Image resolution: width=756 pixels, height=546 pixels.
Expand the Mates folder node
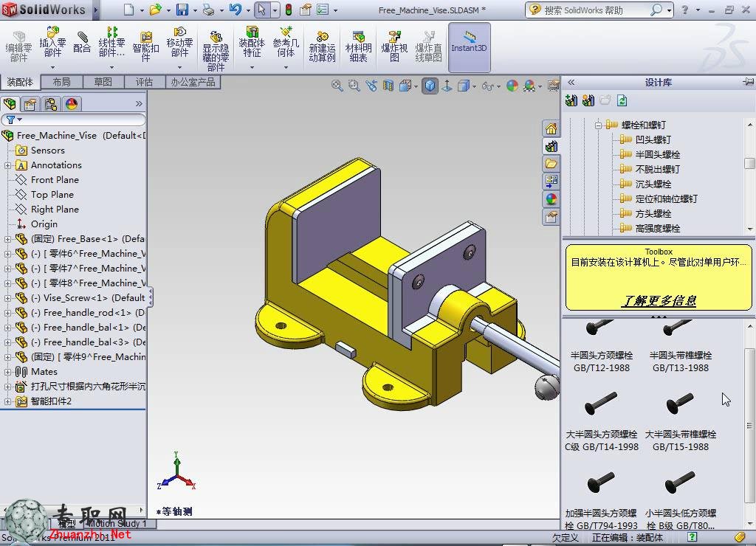click(x=7, y=372)
